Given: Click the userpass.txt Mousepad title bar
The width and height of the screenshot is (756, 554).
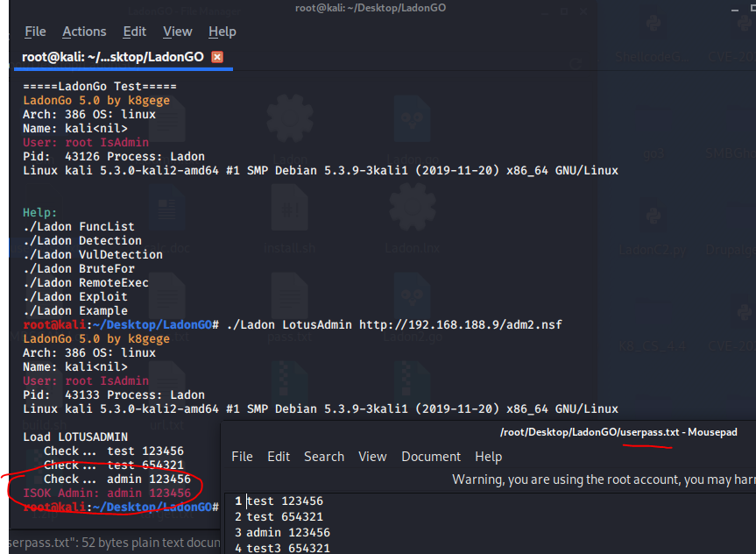Looking at the screenshot, I should tap(618, 432).
